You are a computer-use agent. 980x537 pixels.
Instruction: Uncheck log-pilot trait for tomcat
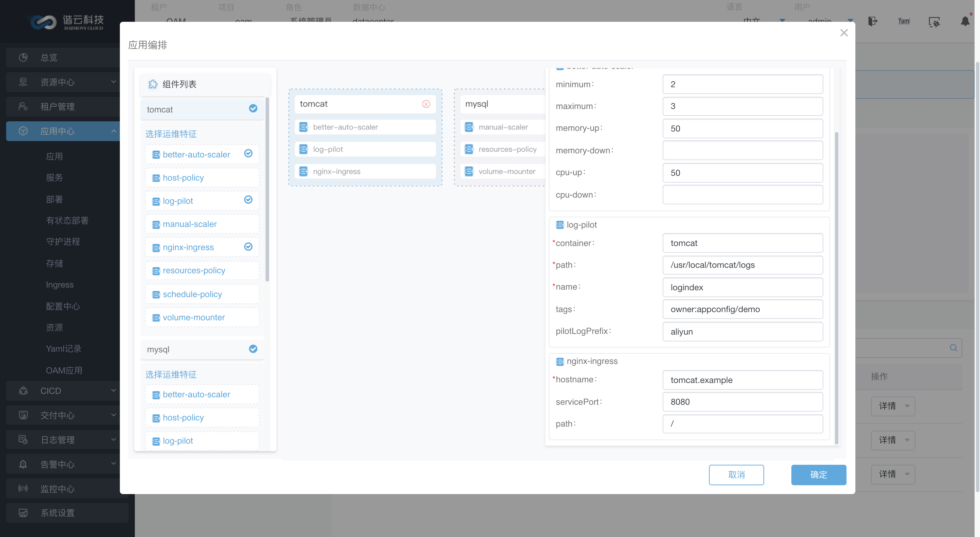(248, 200)
